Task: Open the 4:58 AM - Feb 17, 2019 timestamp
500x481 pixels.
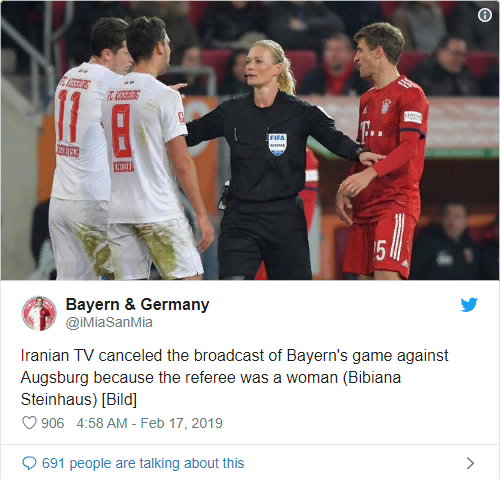Action: pyautogui.click(x=149, y=423)
